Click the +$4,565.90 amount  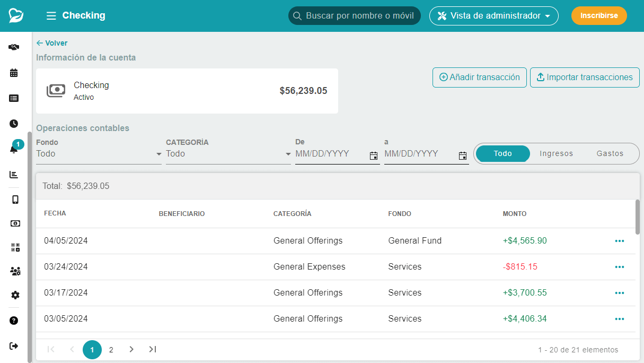click(525, 241)
